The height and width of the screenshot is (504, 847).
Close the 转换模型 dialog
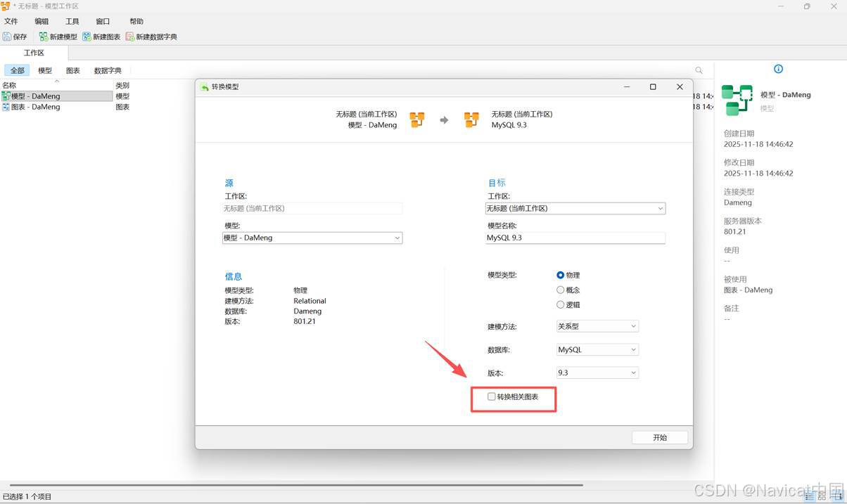[680, 86]
